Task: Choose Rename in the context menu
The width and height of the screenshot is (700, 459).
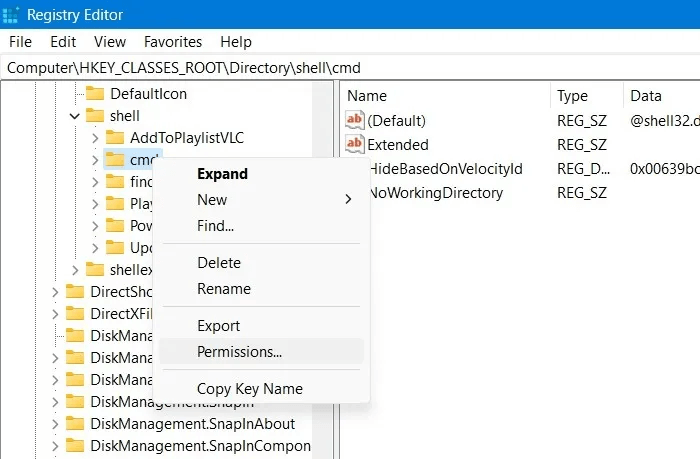Action: coord(261,288)
